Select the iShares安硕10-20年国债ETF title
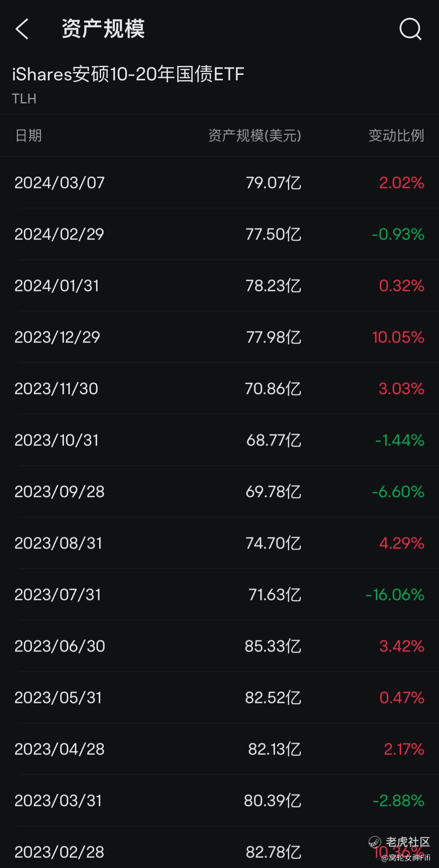The image size is (439, 868). pyautogui.click(x=128, y=74)
